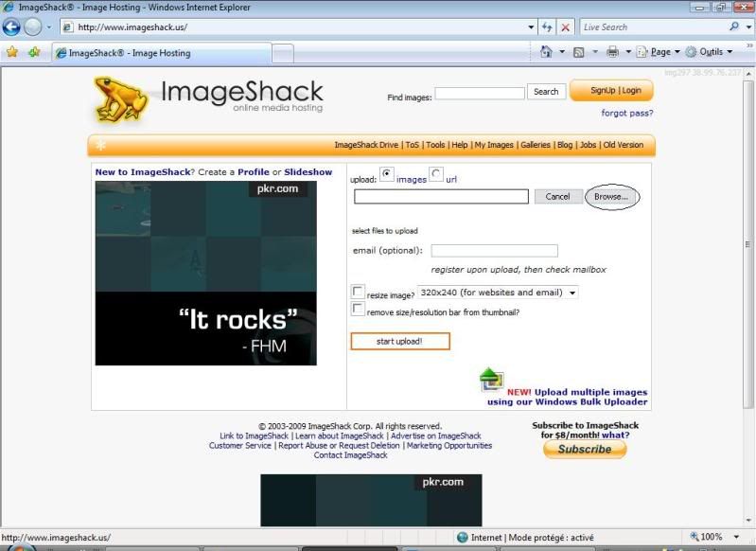This screenshot has height=551, width=756.
Task: Open My Images in the nav bar
Action: [494, 145]
